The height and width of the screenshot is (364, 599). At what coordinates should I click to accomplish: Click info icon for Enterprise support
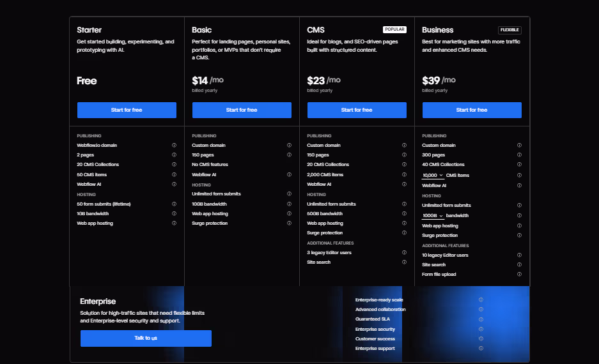click(481, 349)
